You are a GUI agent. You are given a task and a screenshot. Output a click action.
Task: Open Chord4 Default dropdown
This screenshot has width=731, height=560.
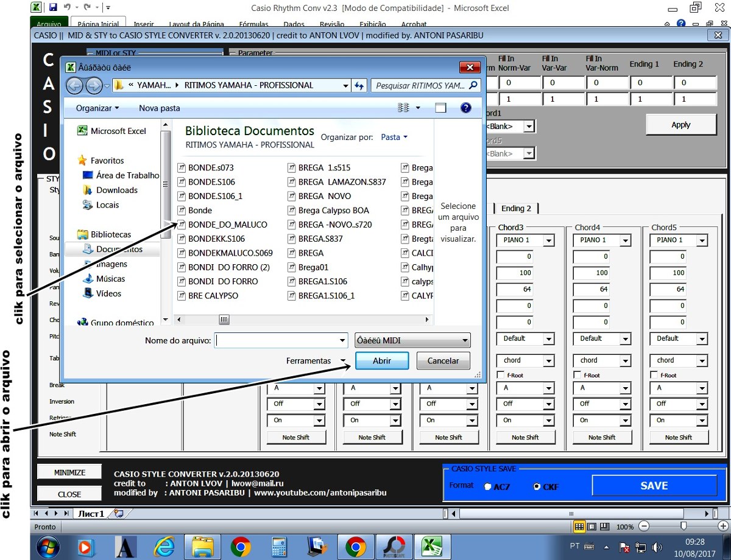point(626,338)
